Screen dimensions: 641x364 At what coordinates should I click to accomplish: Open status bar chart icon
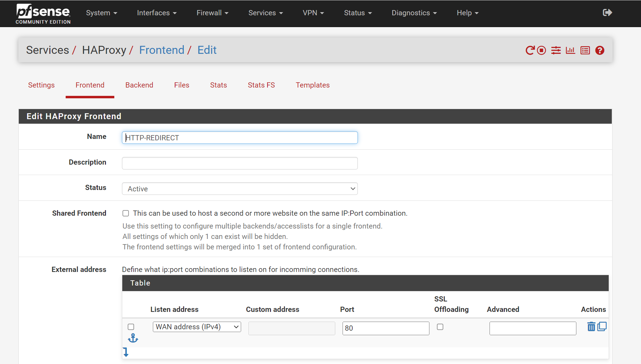[x=570, y=50]
